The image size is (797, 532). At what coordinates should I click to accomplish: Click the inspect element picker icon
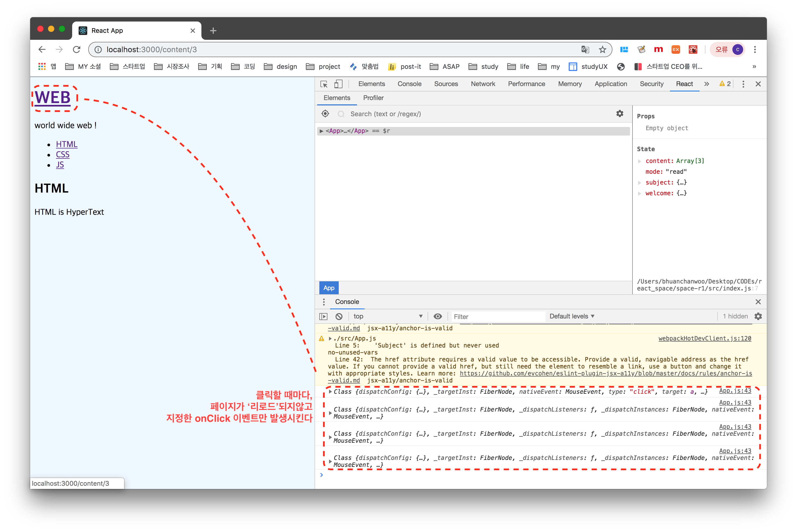coord(324,84)
